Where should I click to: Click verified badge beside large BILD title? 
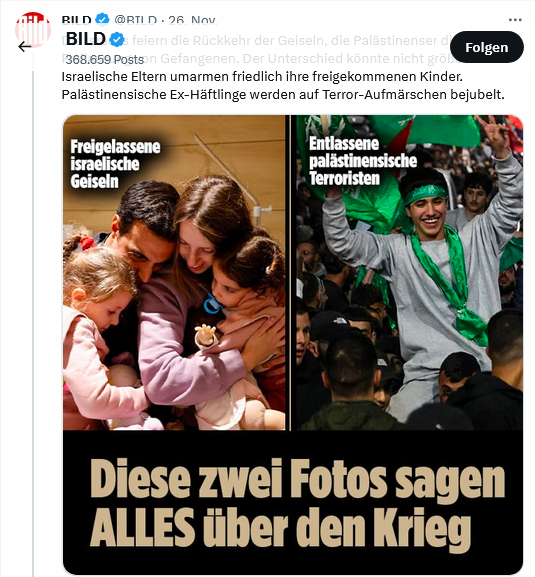pyautogui.click(x=117, y=39)
